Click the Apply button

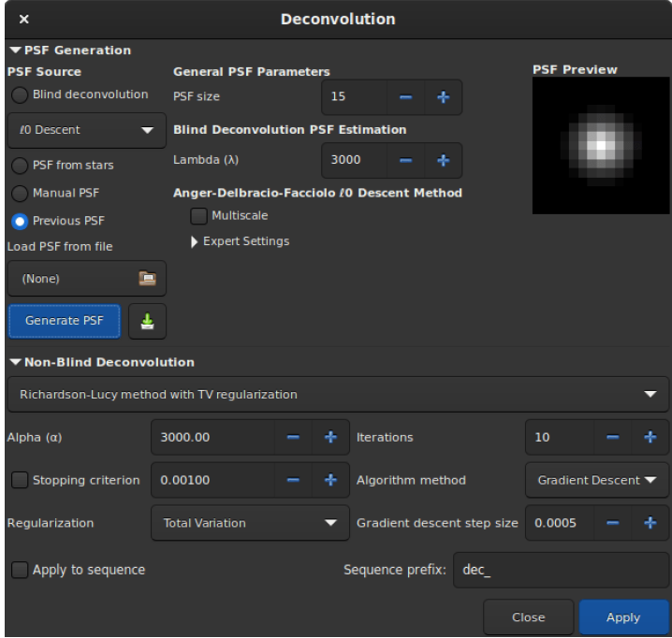click(x=622, y=617)
